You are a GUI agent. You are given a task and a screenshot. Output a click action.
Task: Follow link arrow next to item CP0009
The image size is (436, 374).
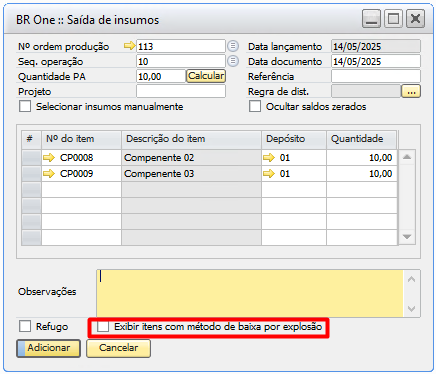click(x=49, y=173)
